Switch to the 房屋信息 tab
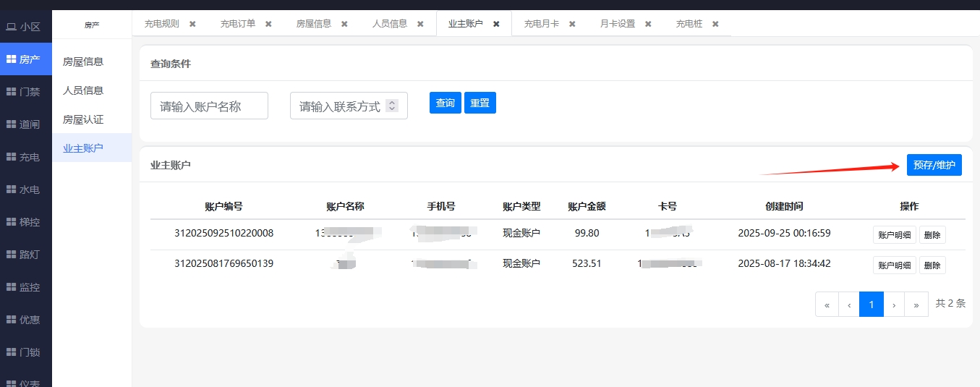 coord(314,24)
